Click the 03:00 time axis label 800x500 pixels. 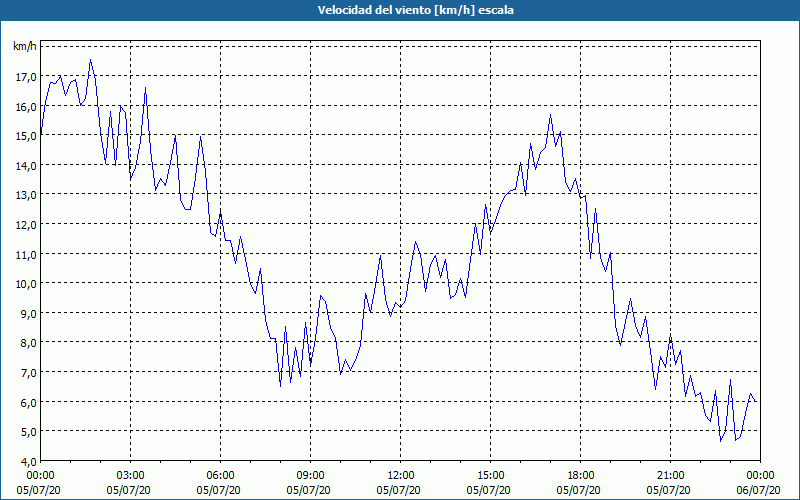pos(131,476)
